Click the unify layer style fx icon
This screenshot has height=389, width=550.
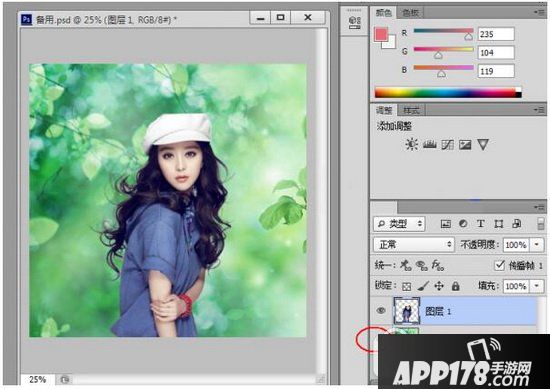[438, 266]
